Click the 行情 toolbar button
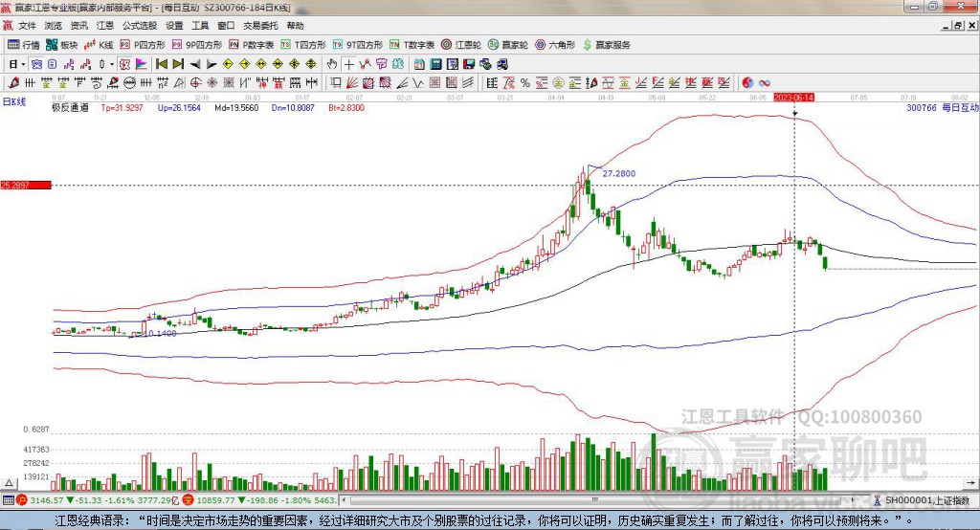The width and height of the screenshot is (980, 530). 24,45
